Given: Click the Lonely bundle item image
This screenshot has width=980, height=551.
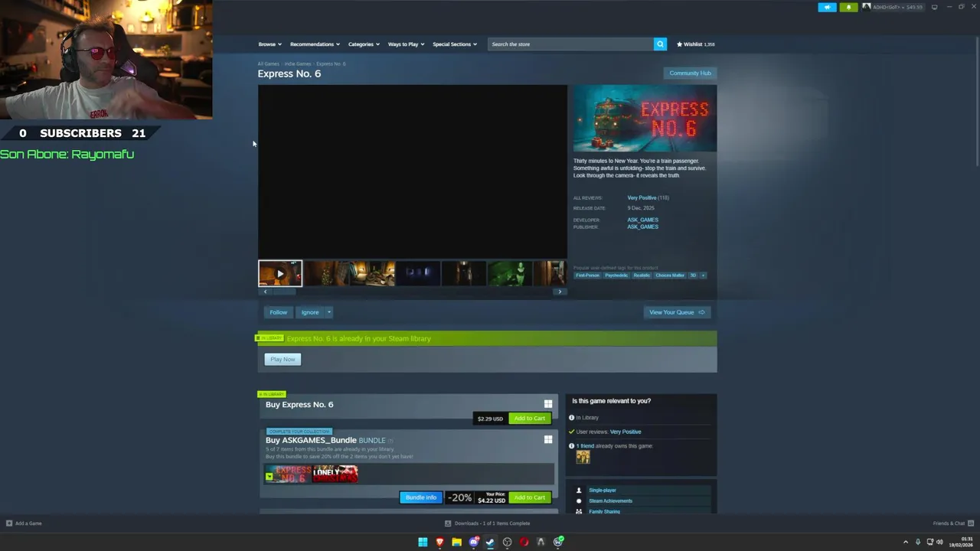Looking at the screenshot, I should [x=335, y=474].
